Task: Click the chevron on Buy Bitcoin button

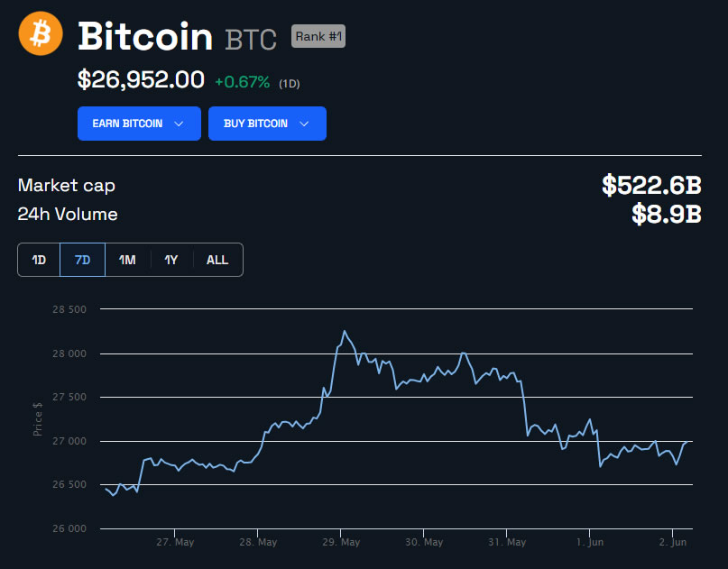Action: (304, 124)
